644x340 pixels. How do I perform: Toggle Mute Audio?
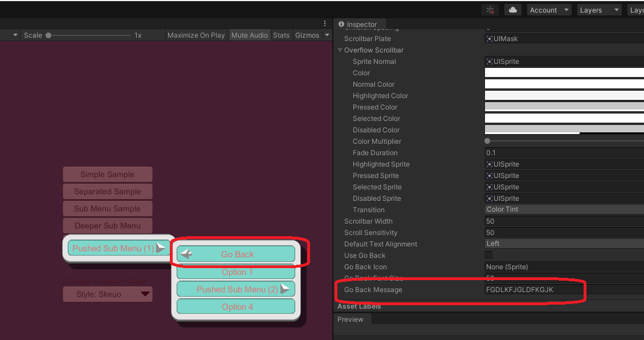click(249, 35)
